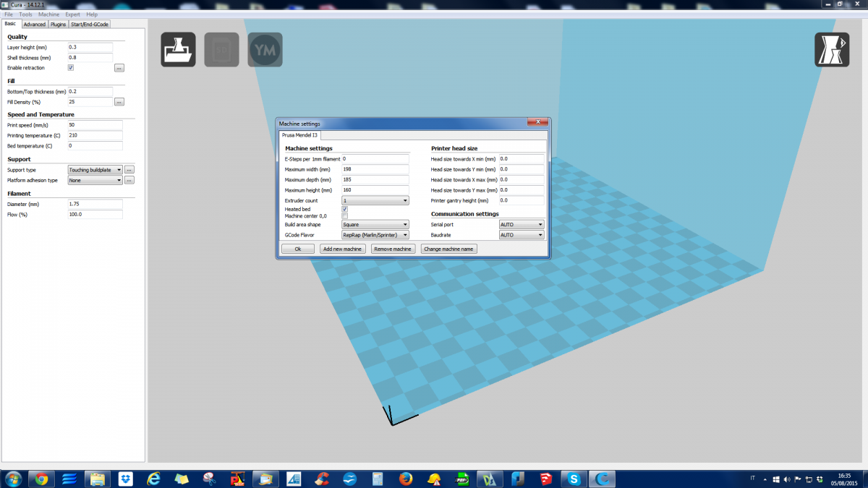The height and width of the screenshot is (488, 868).
Task: Launch Firefox from the taskbar
Action: [405, 479]
